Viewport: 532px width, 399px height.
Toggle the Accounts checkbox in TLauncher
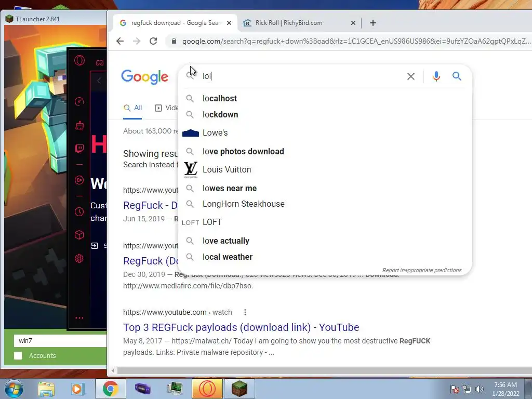click(x=18, y=355)
